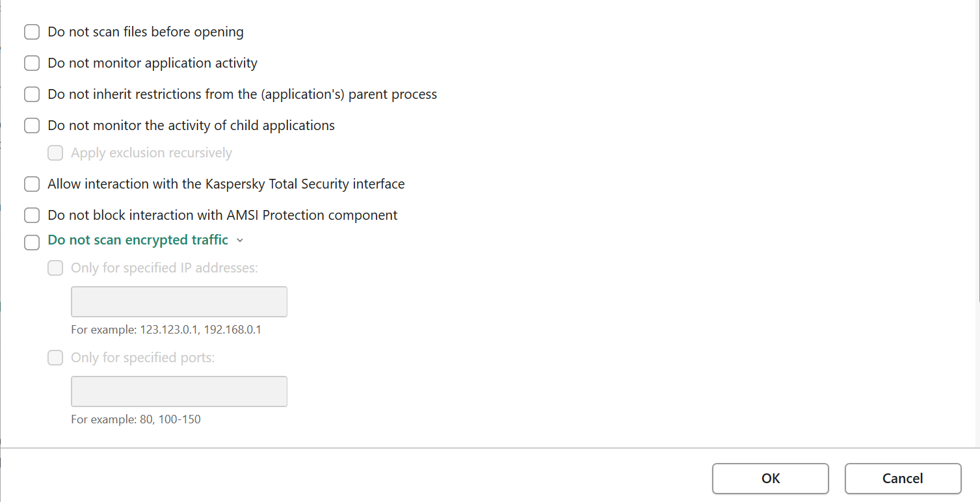Check 'Do not block interaction with AMSI Protection'

pyautogui.click(x=32, y=215)
